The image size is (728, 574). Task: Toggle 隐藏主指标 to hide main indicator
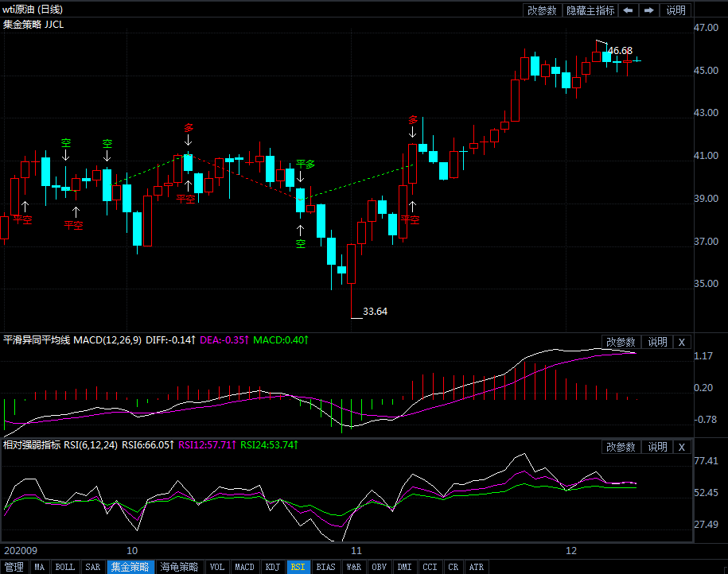590,10
